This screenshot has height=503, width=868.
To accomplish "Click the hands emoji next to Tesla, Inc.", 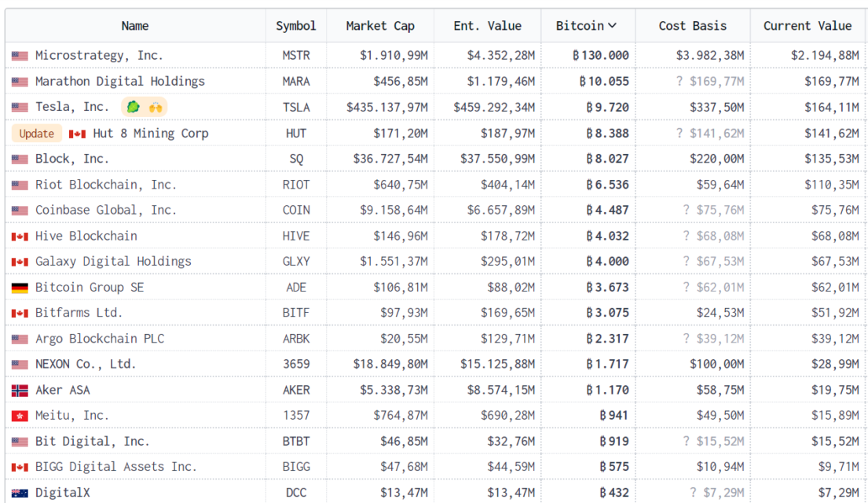I will coord(156,107).
